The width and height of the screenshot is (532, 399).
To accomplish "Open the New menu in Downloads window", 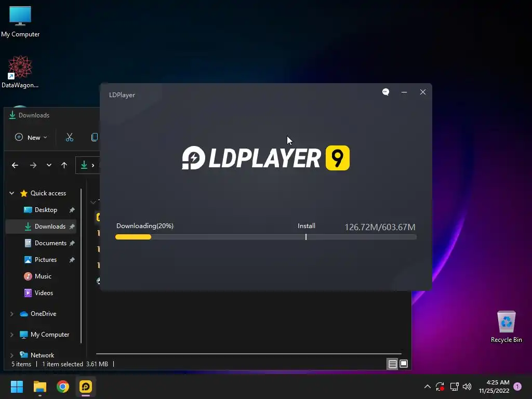I will (31, 137).
